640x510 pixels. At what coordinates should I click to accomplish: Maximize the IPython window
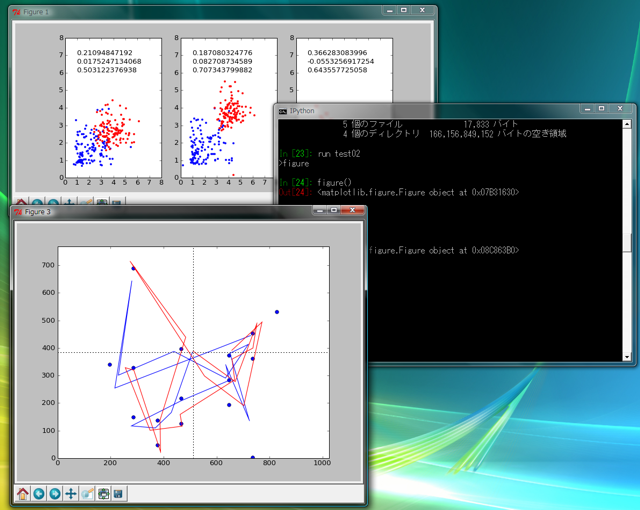coord(601,109)
